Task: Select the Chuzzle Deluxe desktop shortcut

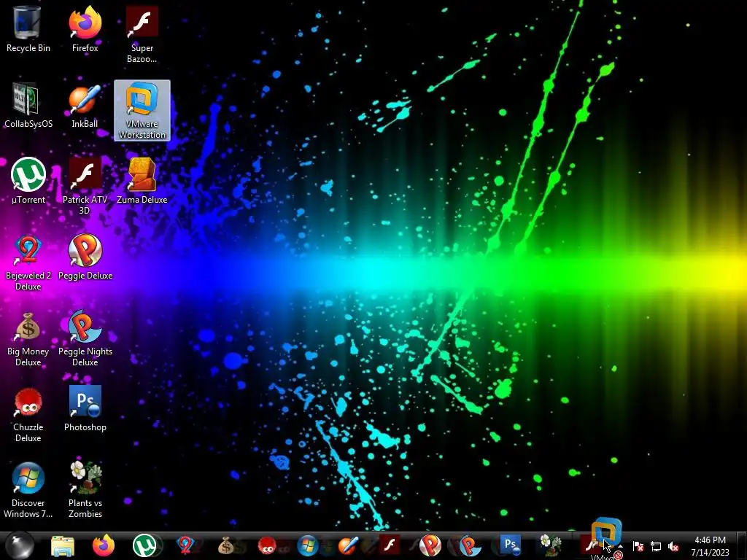Action: [x=28, y=414]
